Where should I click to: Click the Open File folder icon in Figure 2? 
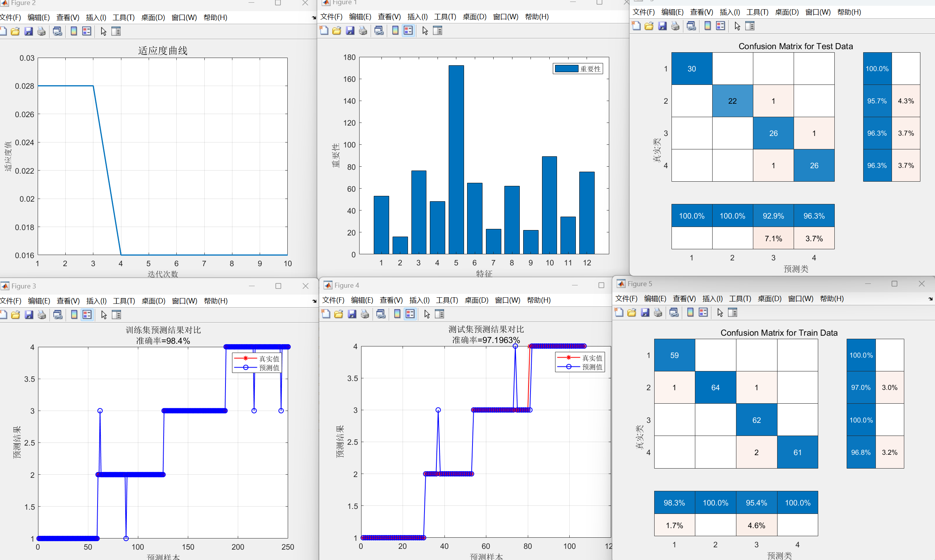click(x=15, y=31)
